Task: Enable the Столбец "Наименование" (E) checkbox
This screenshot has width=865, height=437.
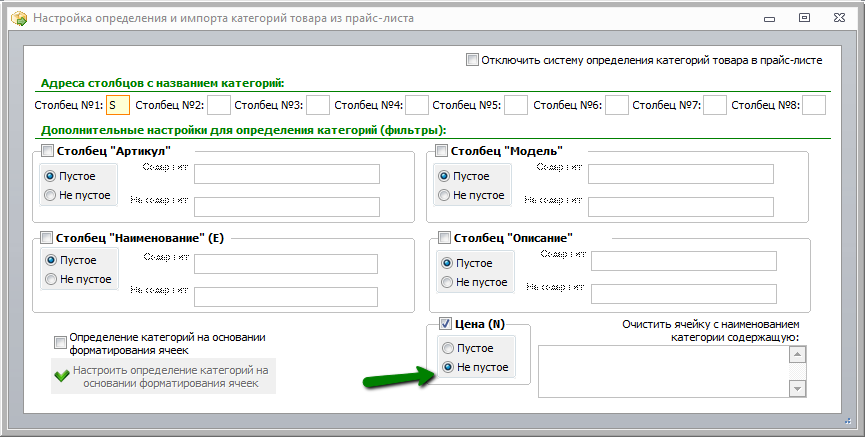Action: [47, 238]
